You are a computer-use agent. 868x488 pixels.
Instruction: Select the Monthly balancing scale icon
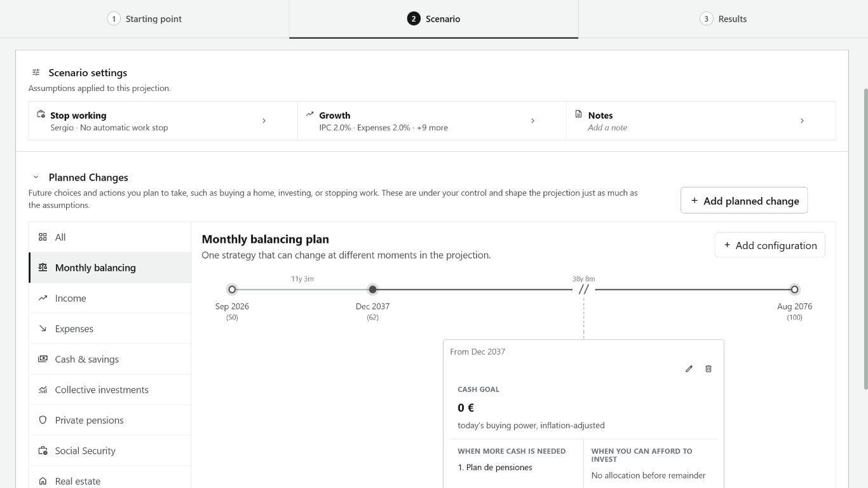tap(43, 268)
